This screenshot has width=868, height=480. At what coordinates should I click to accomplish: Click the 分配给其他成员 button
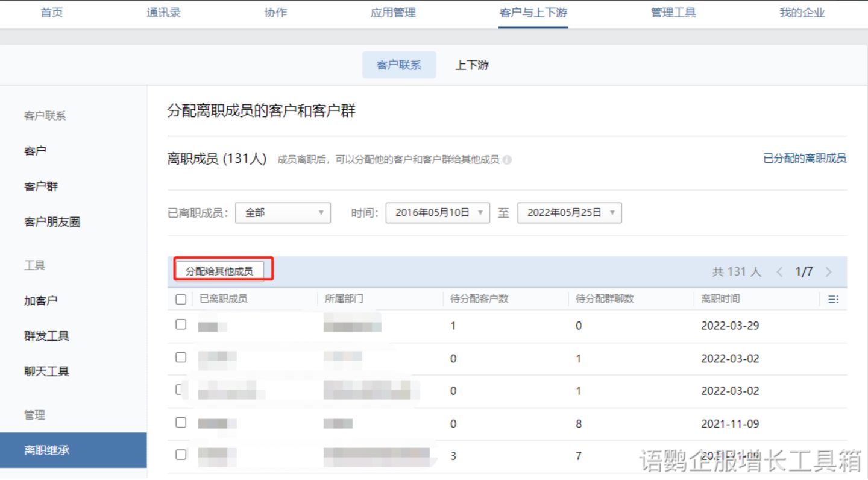[219, 271]
